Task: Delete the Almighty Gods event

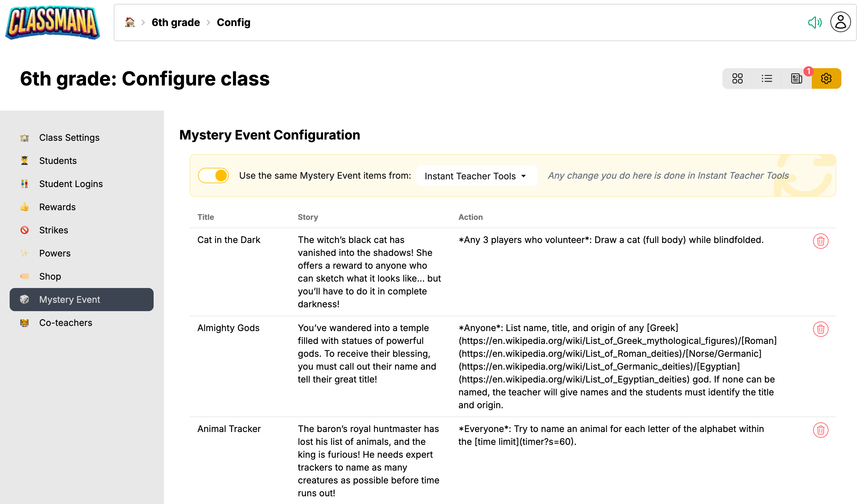Action: pos(820,329)
